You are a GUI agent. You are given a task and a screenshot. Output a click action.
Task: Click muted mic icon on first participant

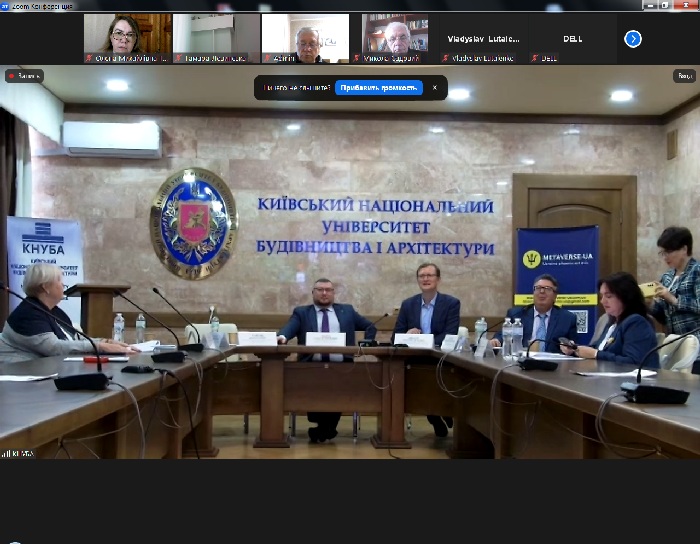[90, 58]
